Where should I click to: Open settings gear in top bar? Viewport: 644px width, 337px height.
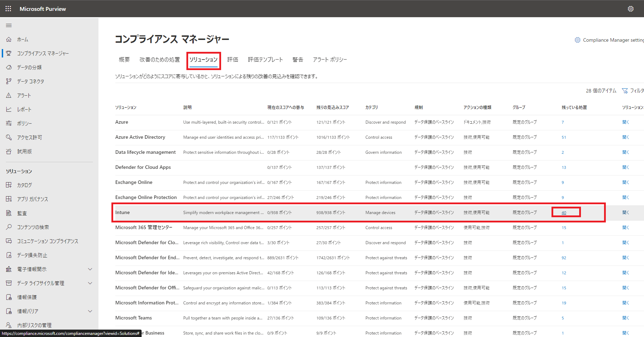[631, 9]
